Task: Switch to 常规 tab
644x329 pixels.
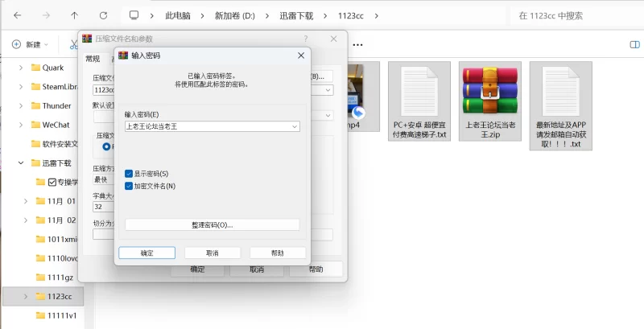Action: point(93,59)
